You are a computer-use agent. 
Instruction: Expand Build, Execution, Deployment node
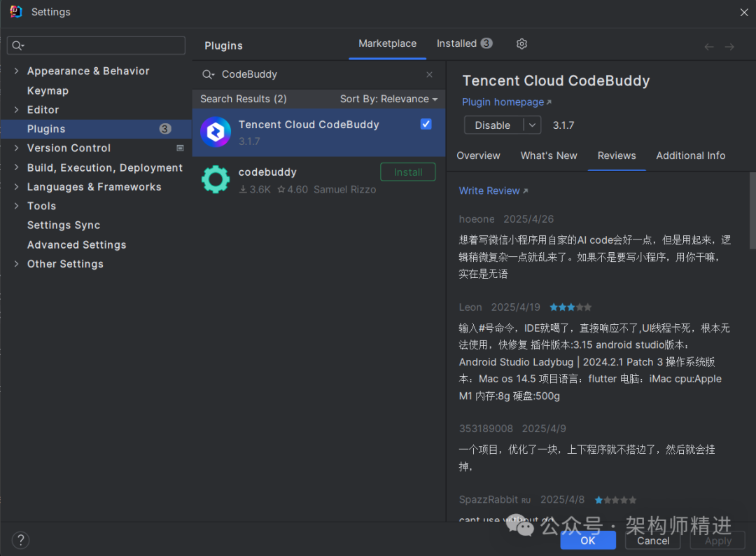point(16,167)
